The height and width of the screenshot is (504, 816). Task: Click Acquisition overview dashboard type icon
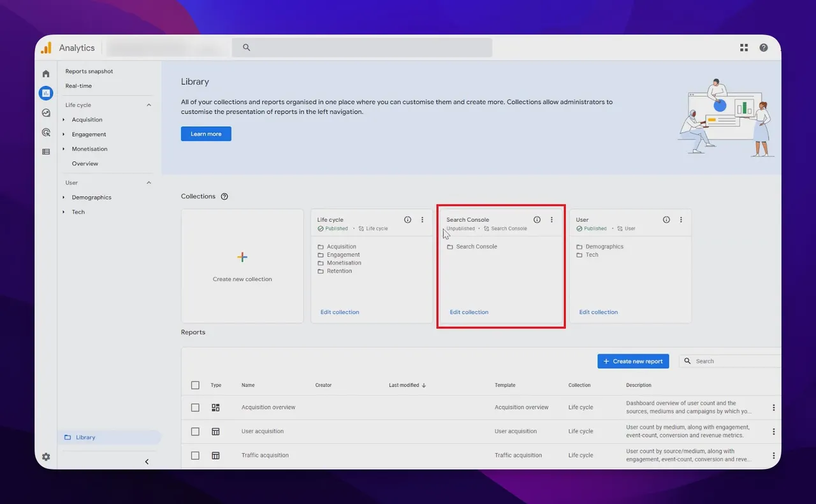click(x=215, y=408)
